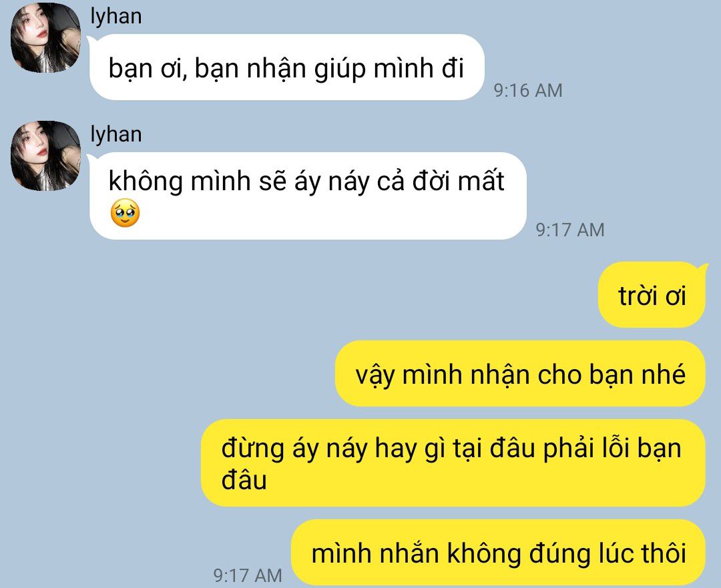Select the message "không mình sẽ áy náy cả đời mất"

(x=308, y=196)
